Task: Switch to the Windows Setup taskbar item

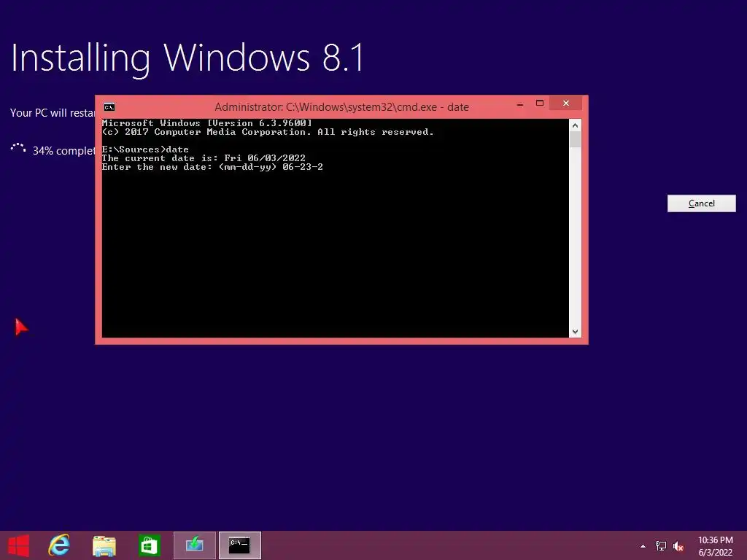Action: (194, 545)
